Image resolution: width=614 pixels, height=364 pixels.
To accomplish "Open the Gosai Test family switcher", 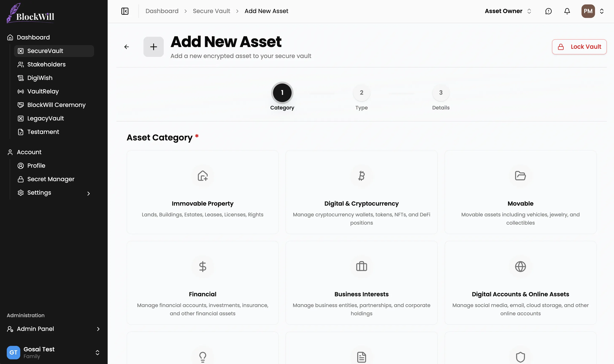I will point(97,352).
